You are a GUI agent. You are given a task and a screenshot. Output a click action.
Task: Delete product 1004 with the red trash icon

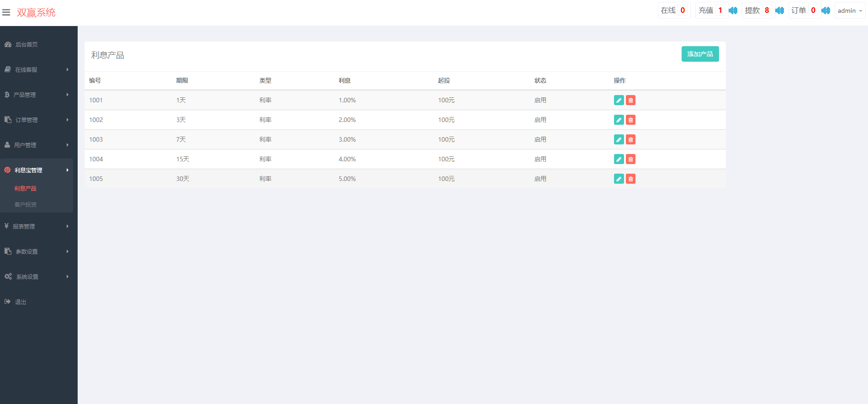click(630, 159)
